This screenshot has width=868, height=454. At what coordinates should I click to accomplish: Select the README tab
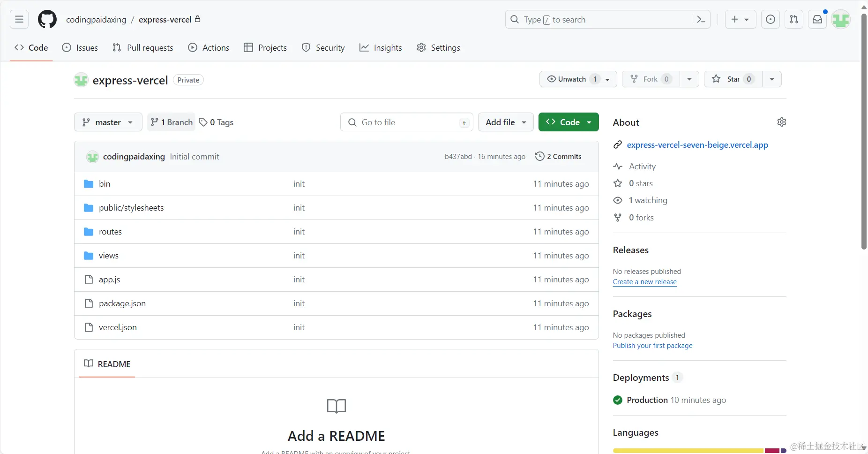point(107,364)
